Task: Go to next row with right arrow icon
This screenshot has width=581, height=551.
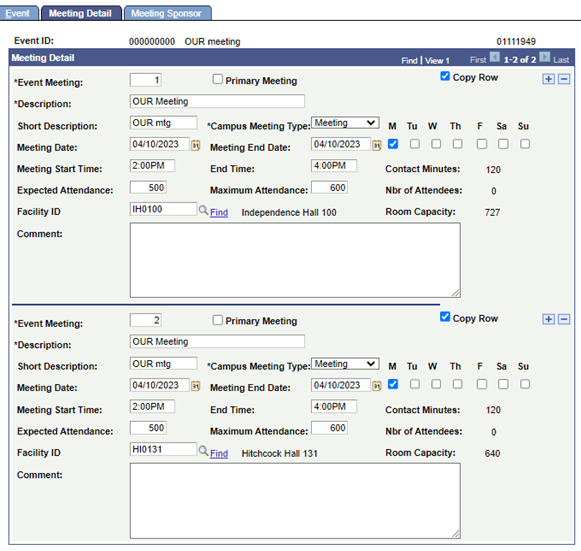Action: 545,57
